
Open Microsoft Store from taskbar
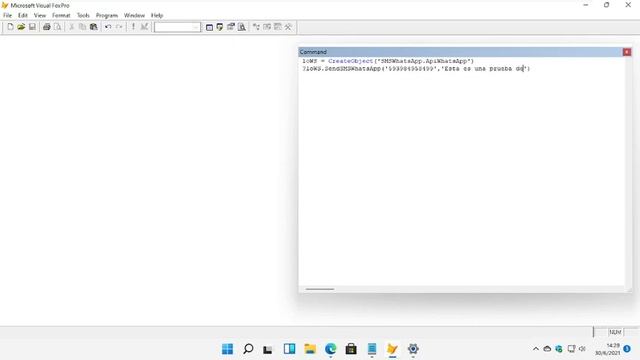pos(351,349)
